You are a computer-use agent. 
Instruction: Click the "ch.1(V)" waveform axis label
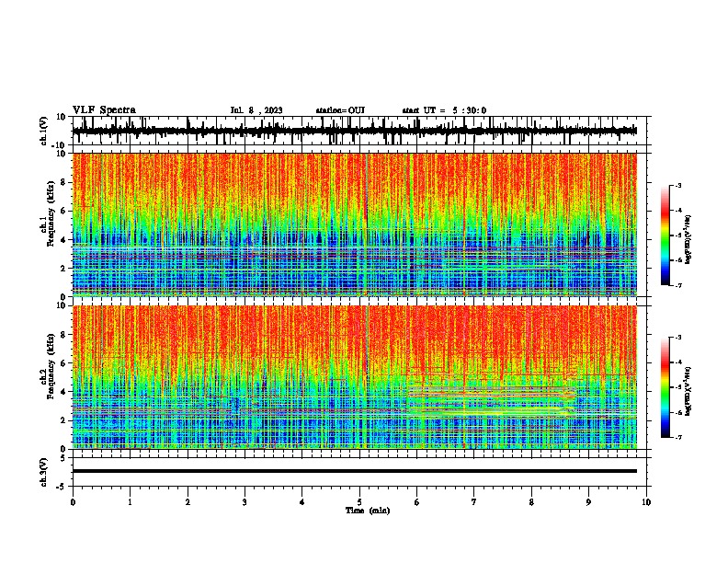(x=43, y=131)
